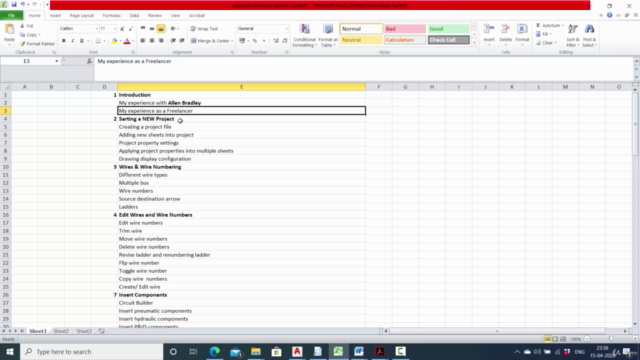
Task: Apply the Bad cell style
Action: pos(404,29)
